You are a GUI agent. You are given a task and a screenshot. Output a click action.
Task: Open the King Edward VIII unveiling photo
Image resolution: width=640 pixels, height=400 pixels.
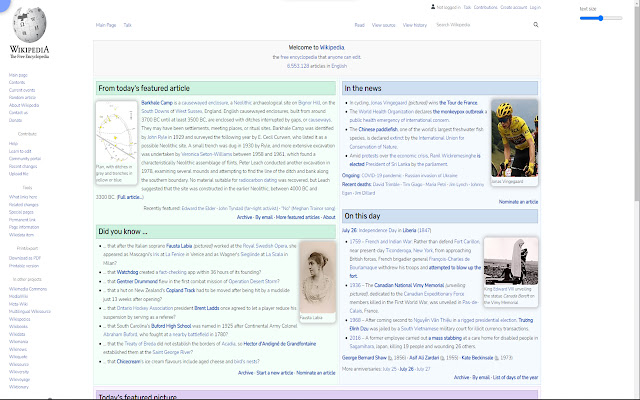tap(511, 261)
